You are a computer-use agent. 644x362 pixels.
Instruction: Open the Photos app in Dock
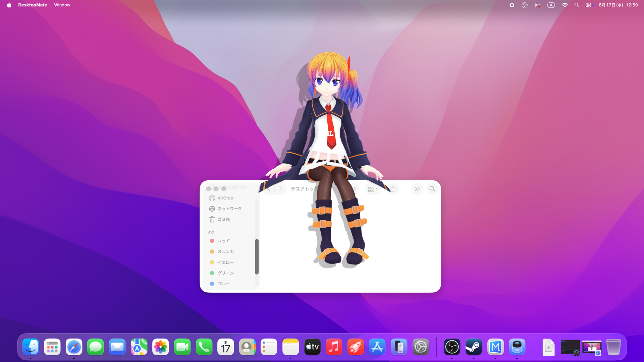(161, 347)
